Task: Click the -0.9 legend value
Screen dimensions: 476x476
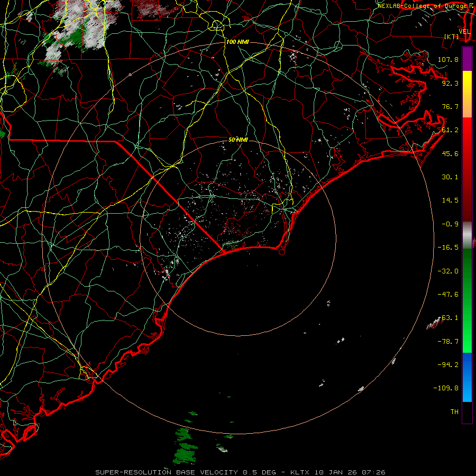Action: tap(450, 224)
